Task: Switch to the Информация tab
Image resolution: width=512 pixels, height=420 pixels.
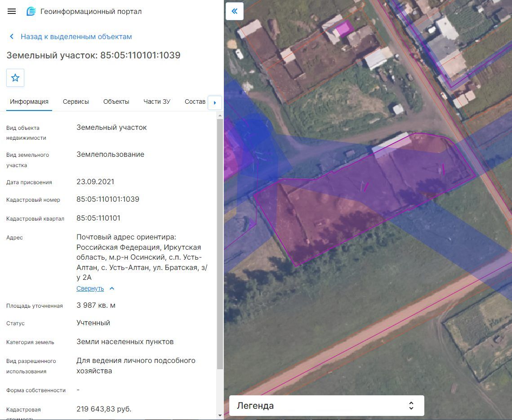Action: click(x=29, y=102)
